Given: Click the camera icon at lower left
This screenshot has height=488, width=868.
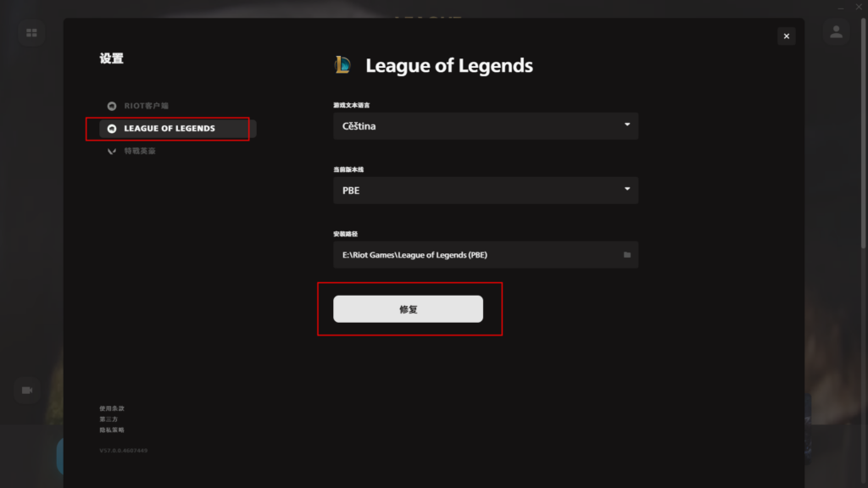Looking at the screenshot, I should 26,391.
